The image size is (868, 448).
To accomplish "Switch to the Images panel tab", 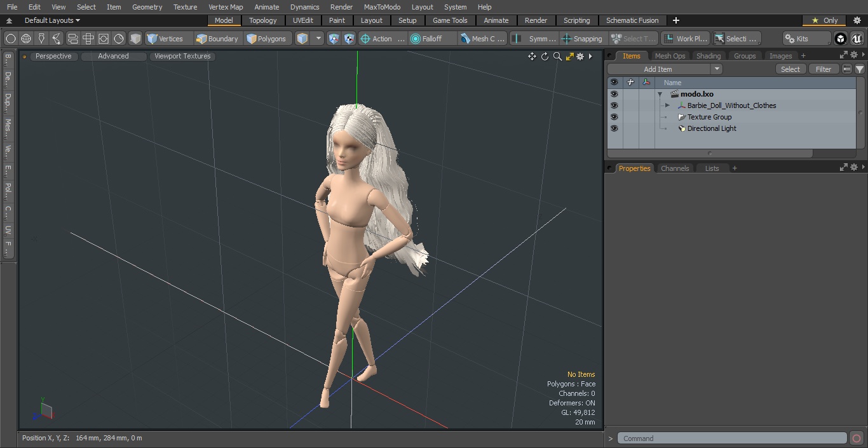I will 780,56.
